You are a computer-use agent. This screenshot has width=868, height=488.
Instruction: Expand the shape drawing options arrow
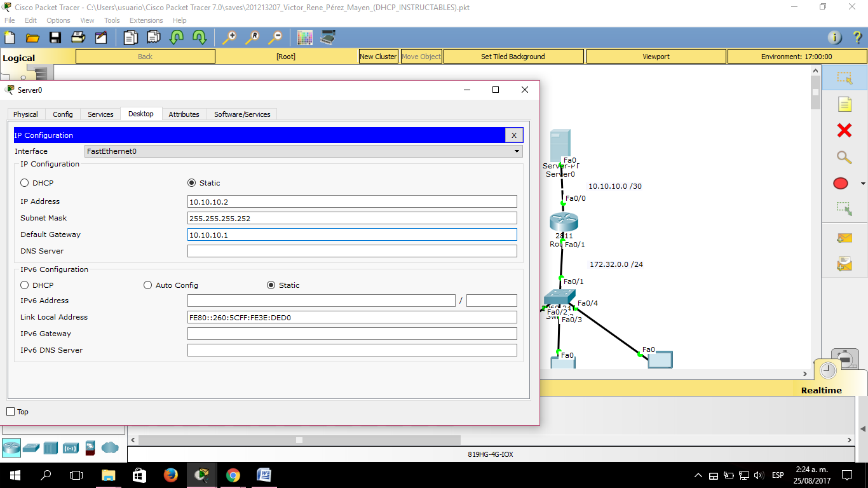coord(862,183)
